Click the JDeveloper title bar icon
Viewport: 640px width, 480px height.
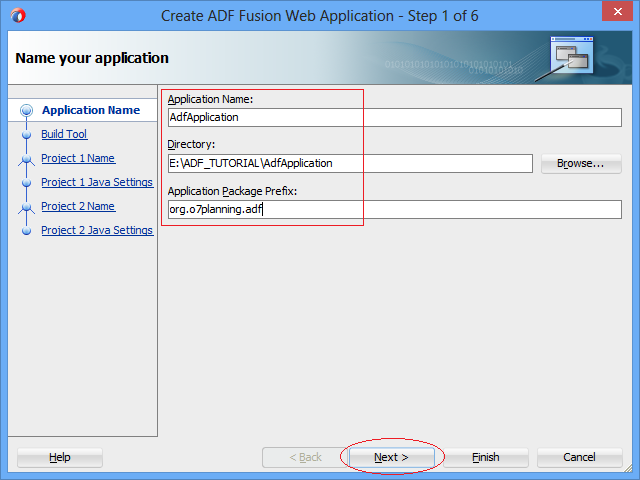coord(18,16)
